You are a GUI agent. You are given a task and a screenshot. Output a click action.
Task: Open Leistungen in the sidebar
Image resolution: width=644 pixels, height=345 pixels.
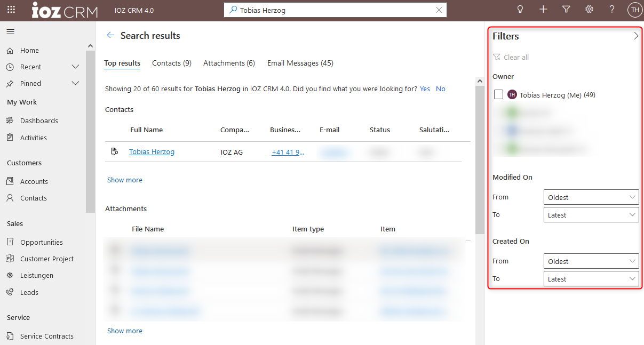pos(36,275)
